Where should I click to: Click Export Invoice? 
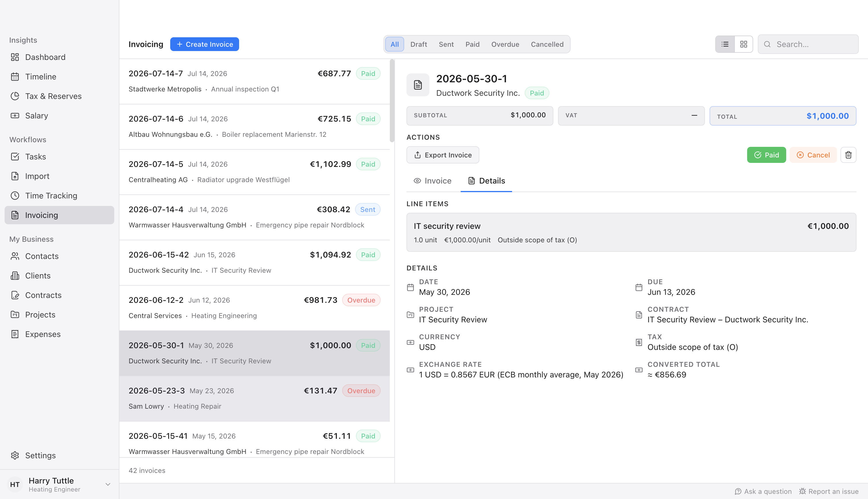(x=443, y=155)
